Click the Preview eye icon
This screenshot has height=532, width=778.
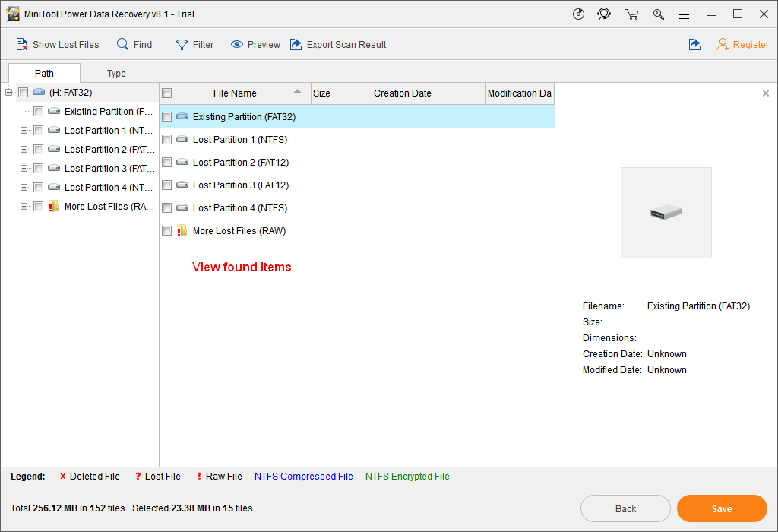(x=237, y=45)
